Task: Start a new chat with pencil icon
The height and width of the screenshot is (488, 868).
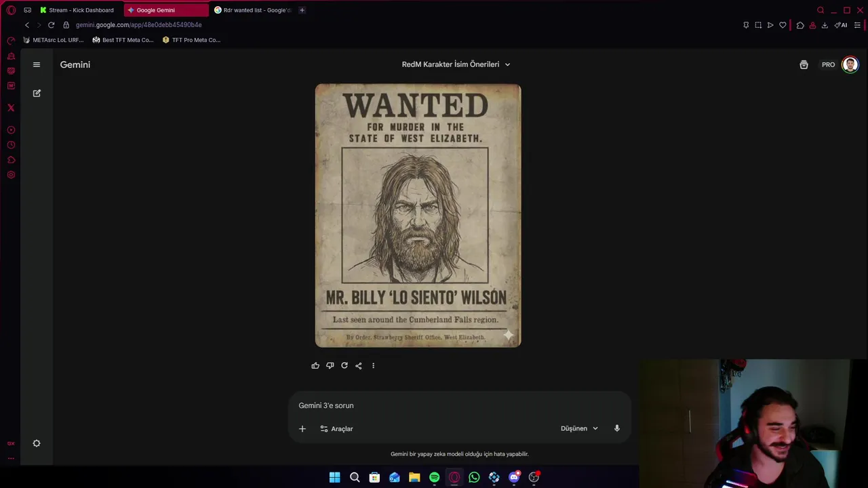Action: tap(37, 93)
